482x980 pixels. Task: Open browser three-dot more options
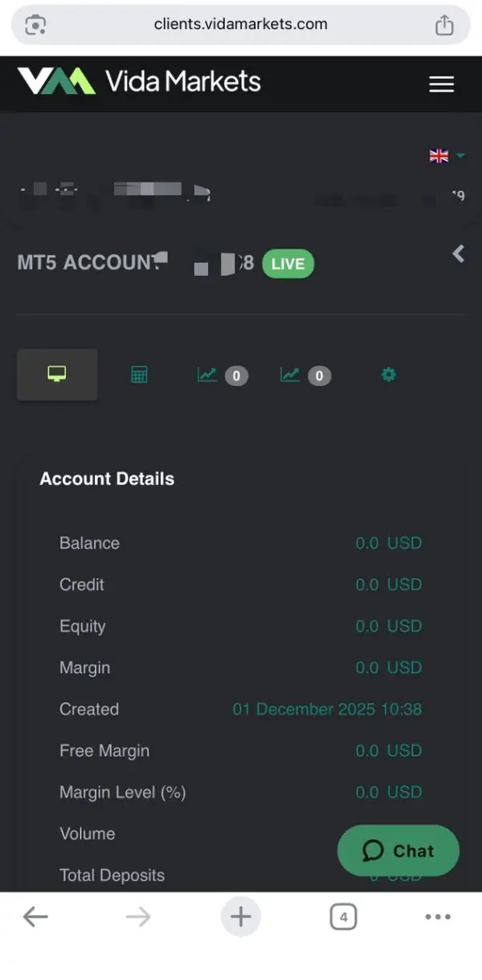point(438,916)
